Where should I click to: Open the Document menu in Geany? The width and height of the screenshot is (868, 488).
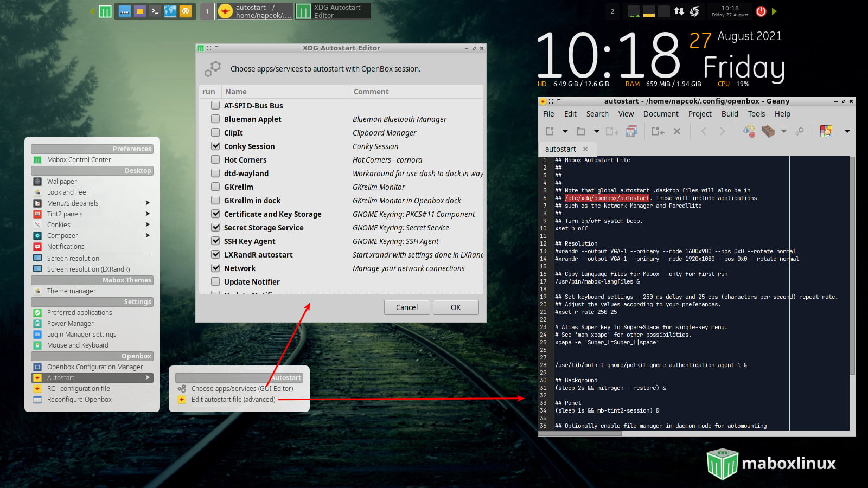[661, 114]
